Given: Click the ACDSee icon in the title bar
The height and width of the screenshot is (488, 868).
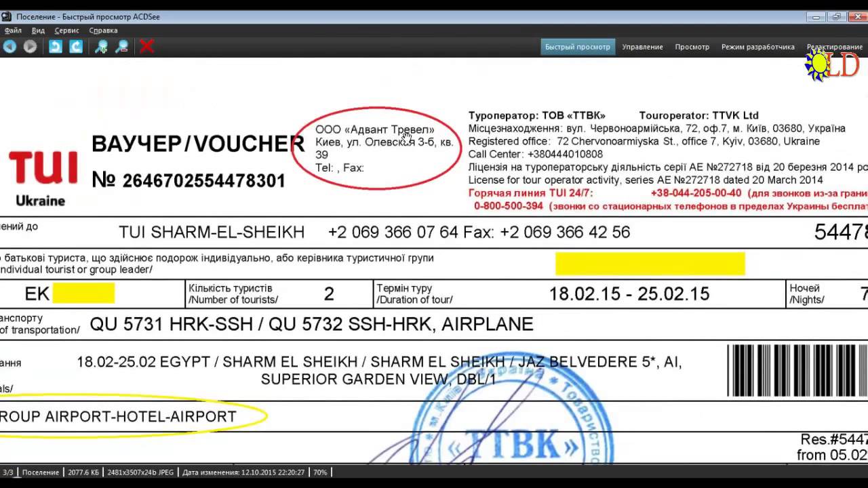Looking at the screenshot, I should pos(8,17).
